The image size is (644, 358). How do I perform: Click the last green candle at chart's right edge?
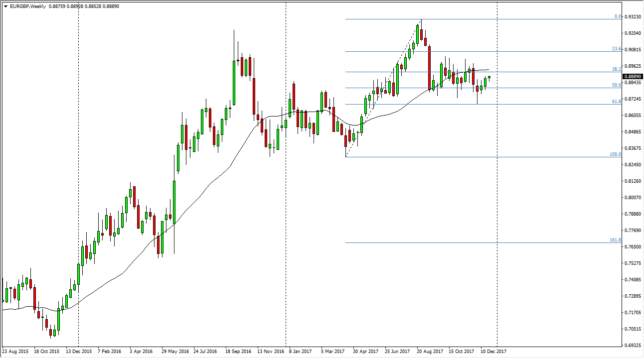click(x=489, y=77)
